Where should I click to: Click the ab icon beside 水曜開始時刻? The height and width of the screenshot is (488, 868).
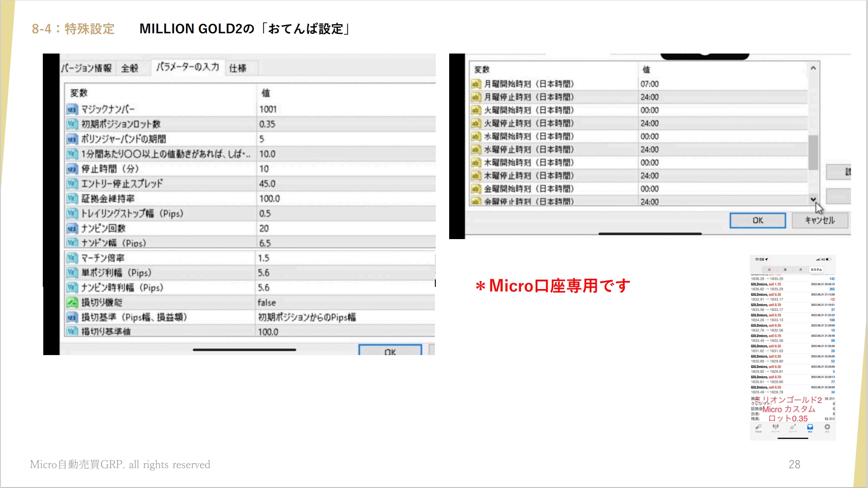[475, 136]
